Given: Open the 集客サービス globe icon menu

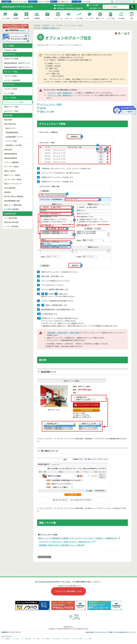Looking at the screenshot, I should coord(100,16).
